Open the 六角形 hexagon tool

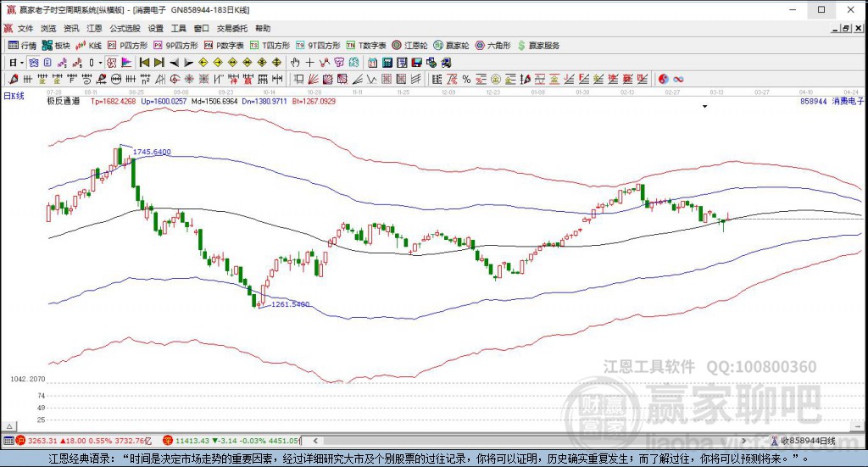(492, 46)
